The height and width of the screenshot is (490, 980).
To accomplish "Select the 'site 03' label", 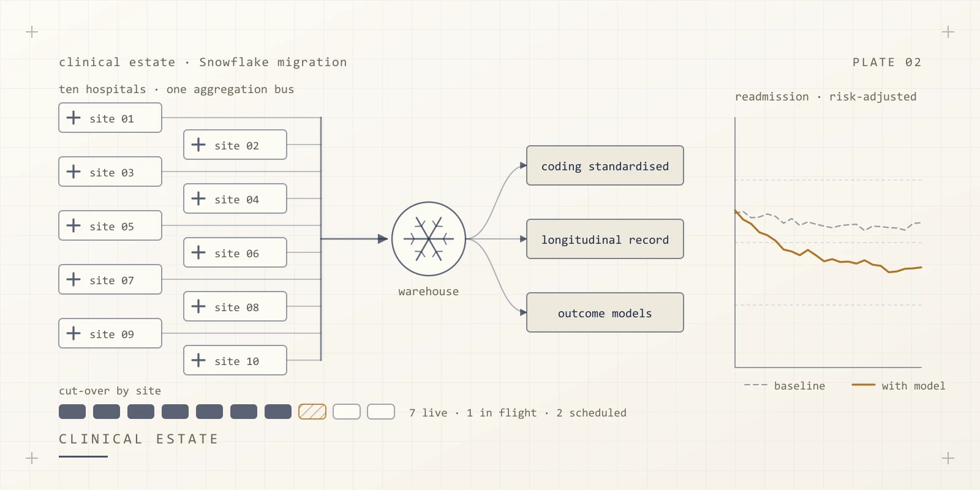I will tap(111, 173).
